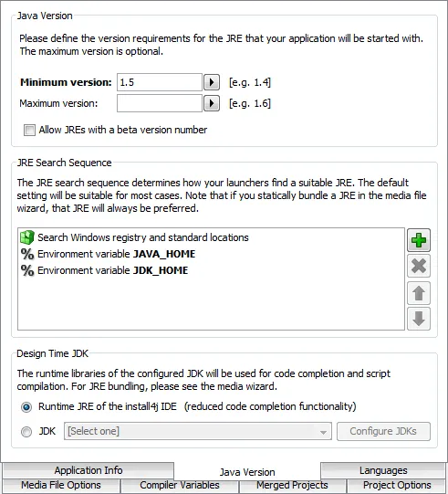Open the Compiler Variables tab
The width and height of the screenshot is (448, 494).
180,485
